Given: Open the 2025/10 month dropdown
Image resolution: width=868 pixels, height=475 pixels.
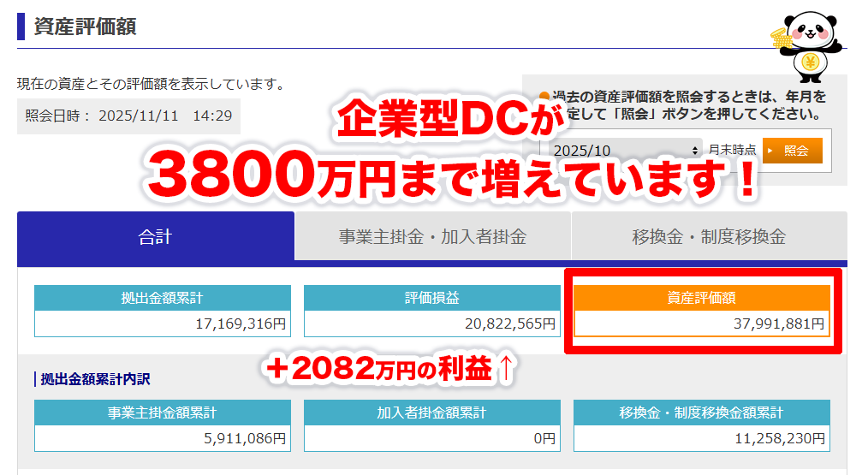Looking at the screenshot, I should [x=625, y=150].
